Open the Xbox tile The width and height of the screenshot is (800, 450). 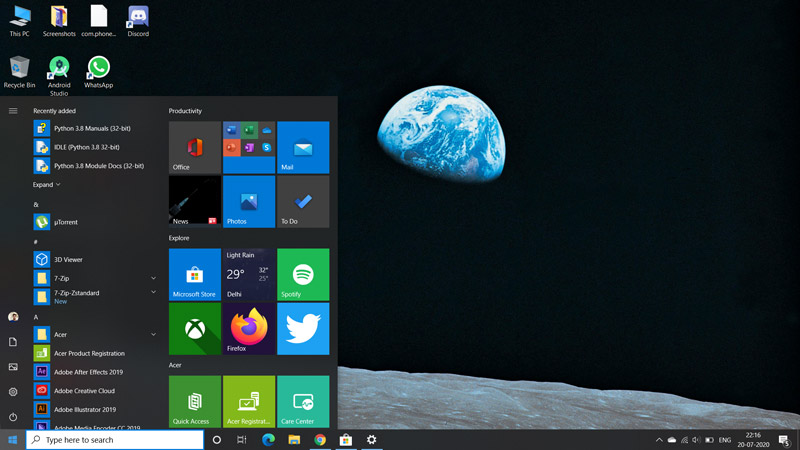click(x=195, y=329)
